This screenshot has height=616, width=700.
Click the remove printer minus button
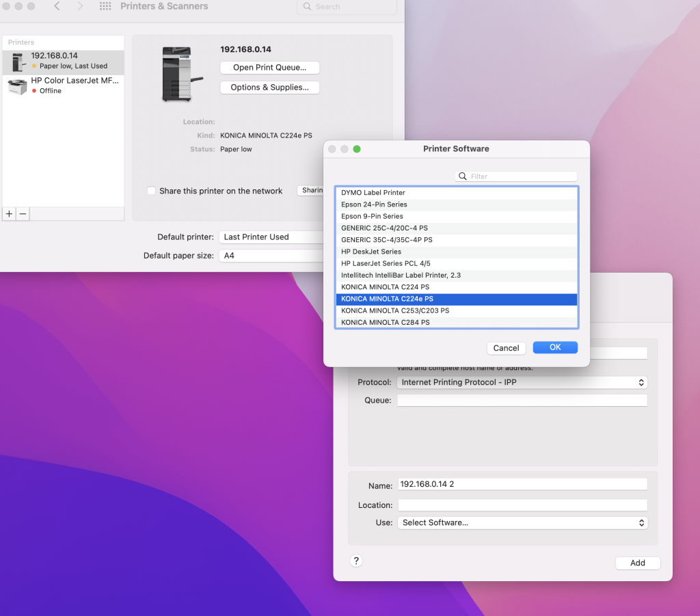pos(23,214)
